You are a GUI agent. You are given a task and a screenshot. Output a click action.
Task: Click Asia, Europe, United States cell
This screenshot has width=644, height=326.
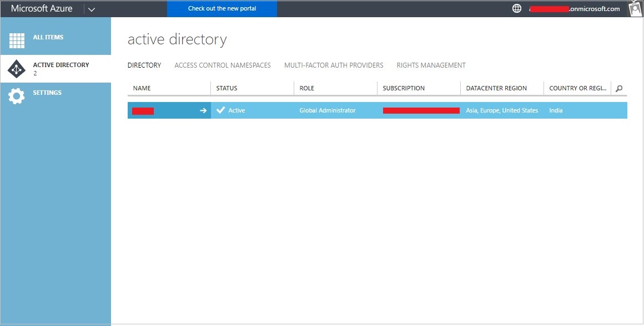502,110
